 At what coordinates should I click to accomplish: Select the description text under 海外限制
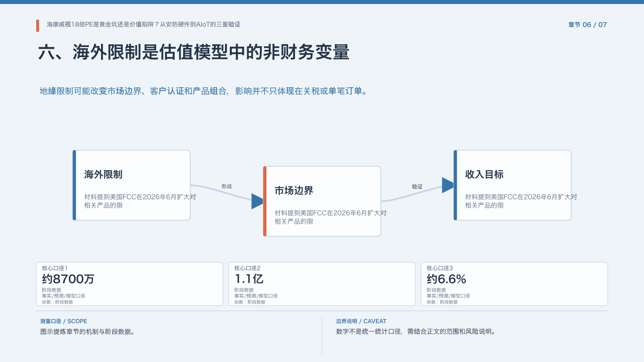tap(140, 201)
